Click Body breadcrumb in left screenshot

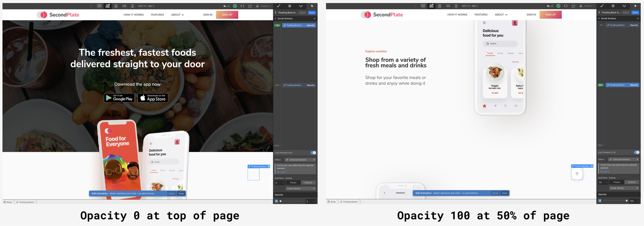(8, 202)
